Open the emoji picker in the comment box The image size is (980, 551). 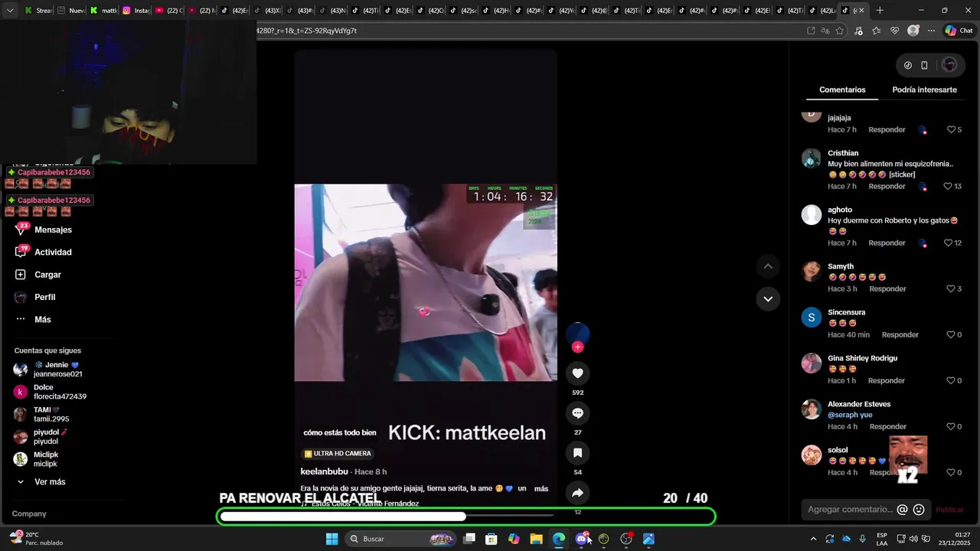[x=919, y=510]
